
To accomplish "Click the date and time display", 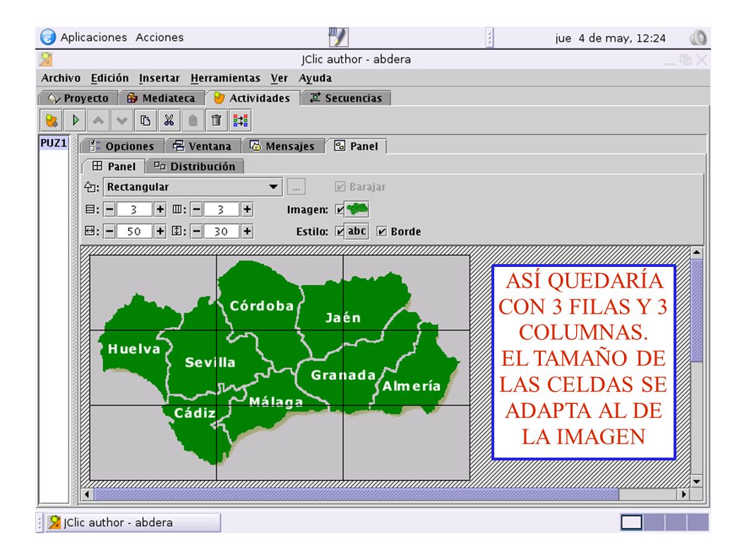I will (610, 38).
